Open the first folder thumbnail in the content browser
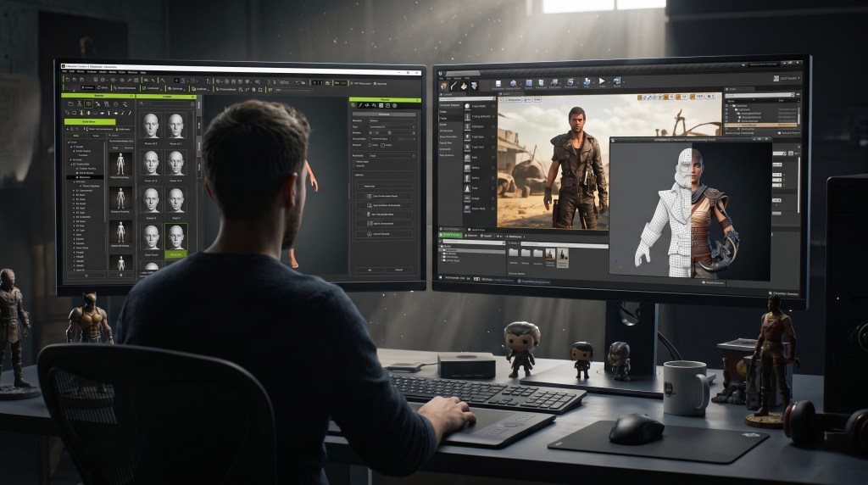 (513, 253)
